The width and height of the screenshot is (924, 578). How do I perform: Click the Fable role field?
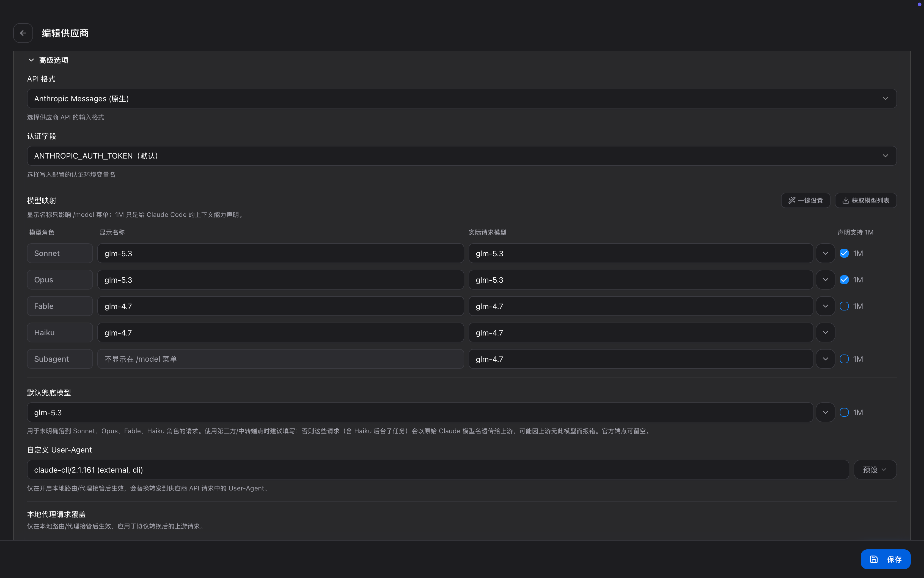point(60,306)
